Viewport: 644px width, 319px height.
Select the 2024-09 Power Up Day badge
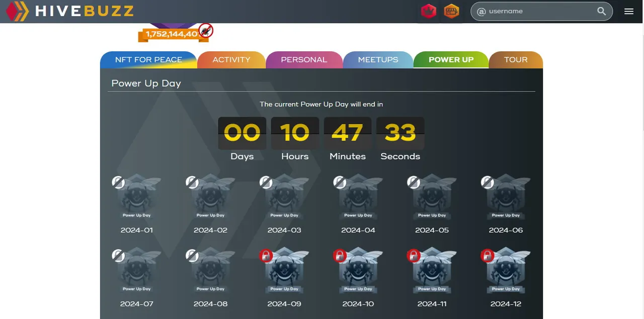pyautogui.click(x=285, y=270)
